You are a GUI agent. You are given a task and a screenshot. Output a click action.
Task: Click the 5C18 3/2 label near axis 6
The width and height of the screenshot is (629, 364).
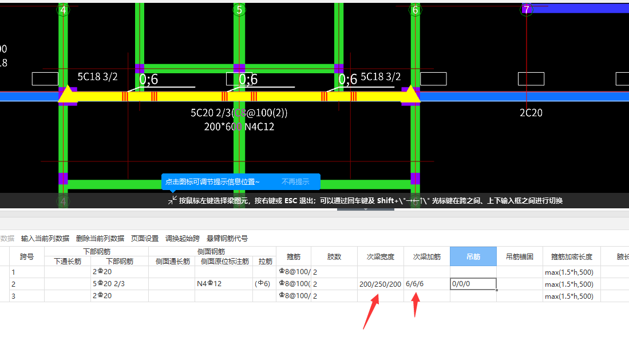(x=381, y=77)
